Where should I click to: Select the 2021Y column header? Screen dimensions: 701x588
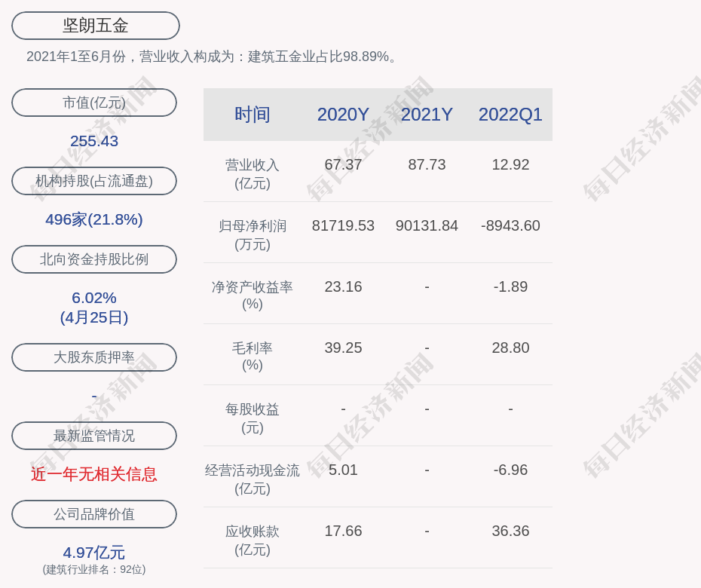coord(427,115)
